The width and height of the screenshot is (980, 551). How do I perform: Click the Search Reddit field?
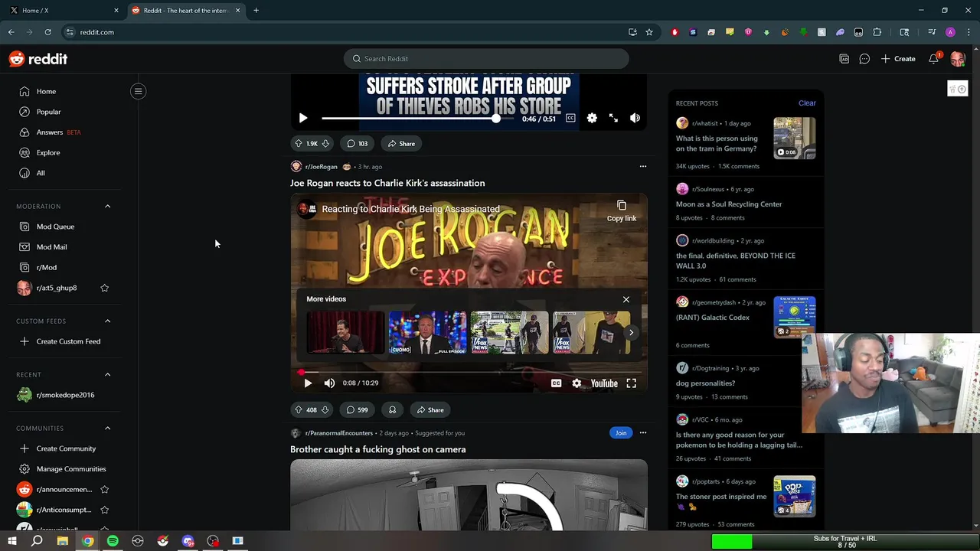486,59
